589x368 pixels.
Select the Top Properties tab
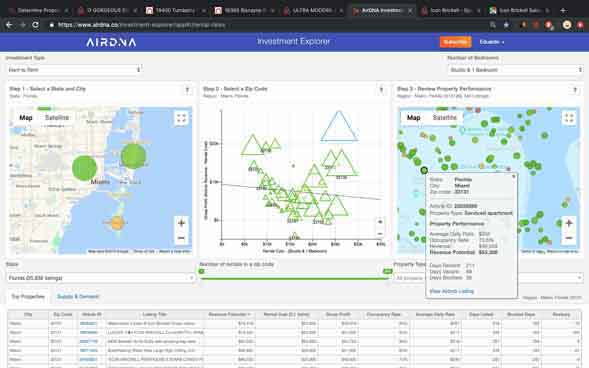click(x=28, y=297)
